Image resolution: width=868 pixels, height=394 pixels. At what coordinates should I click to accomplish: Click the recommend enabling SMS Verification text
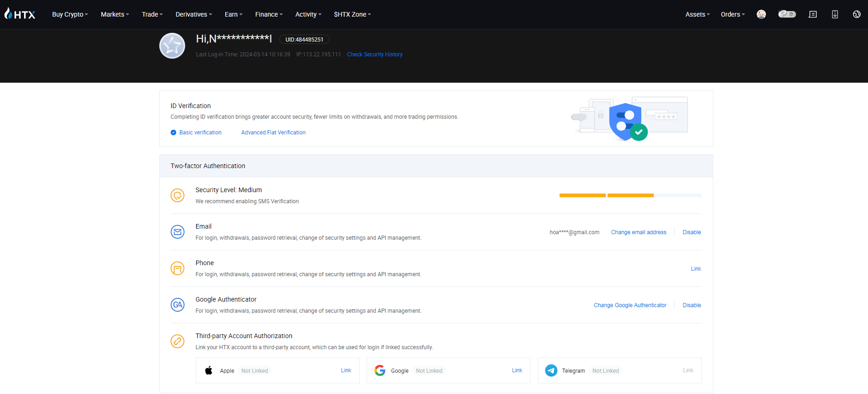coord(247,201)
